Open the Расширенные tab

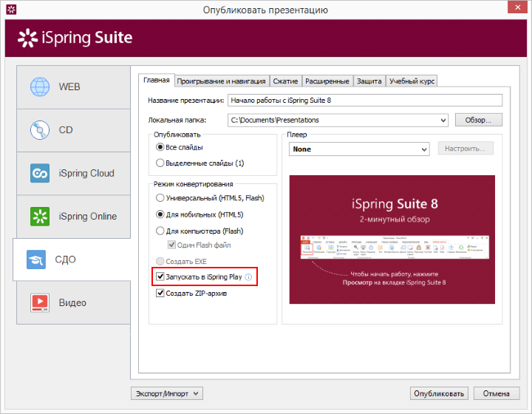pos(327,81)
